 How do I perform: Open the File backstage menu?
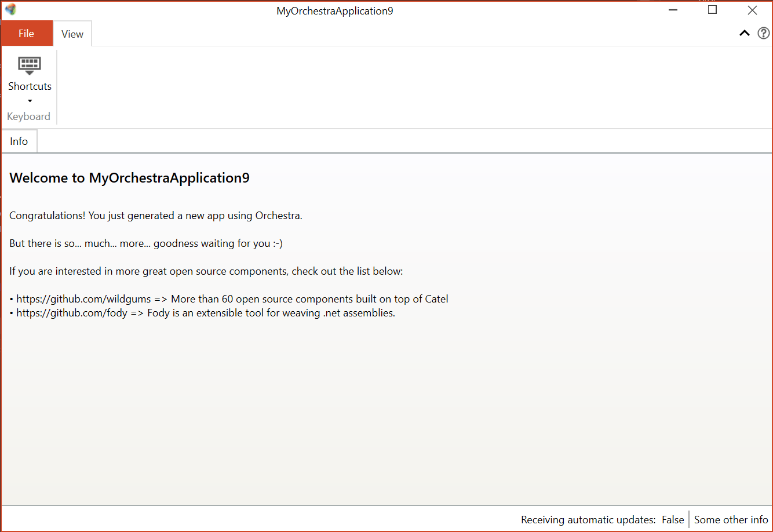(27, 34)
